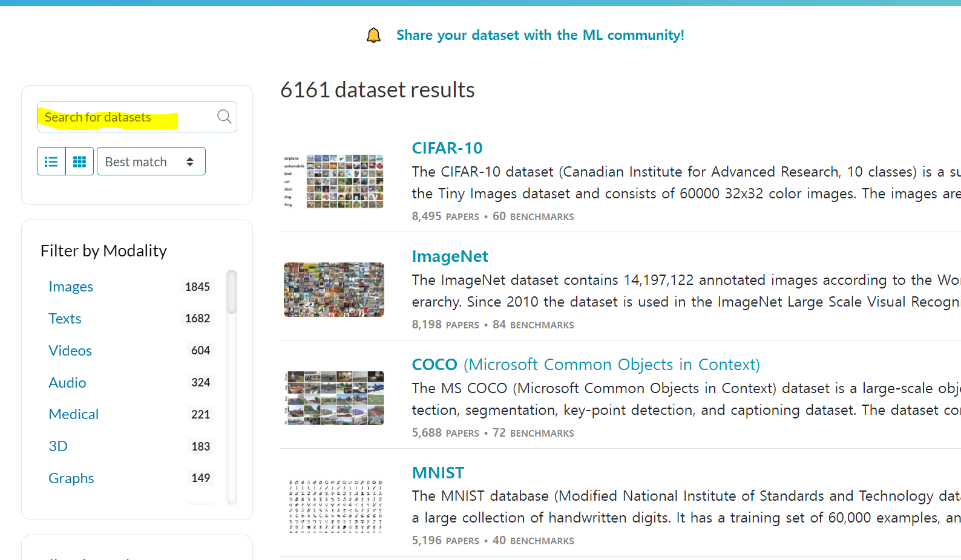Click the MNIST database description text
Image resolution: width=961 pixels, height=560 pixels.
coord(686,507)
